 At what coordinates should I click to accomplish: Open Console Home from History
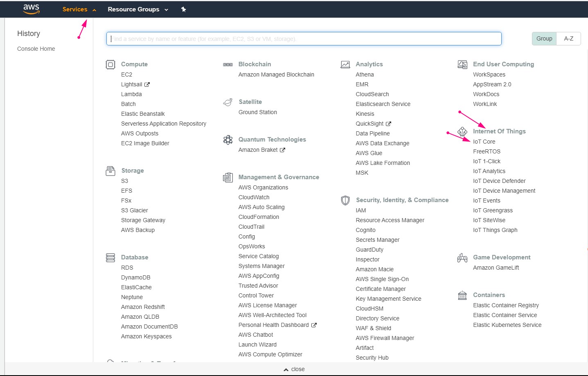(36, 49)
